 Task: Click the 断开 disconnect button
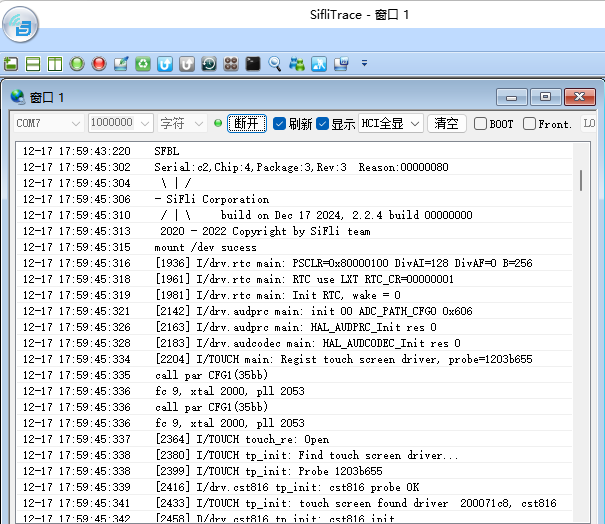pos(247,123)
